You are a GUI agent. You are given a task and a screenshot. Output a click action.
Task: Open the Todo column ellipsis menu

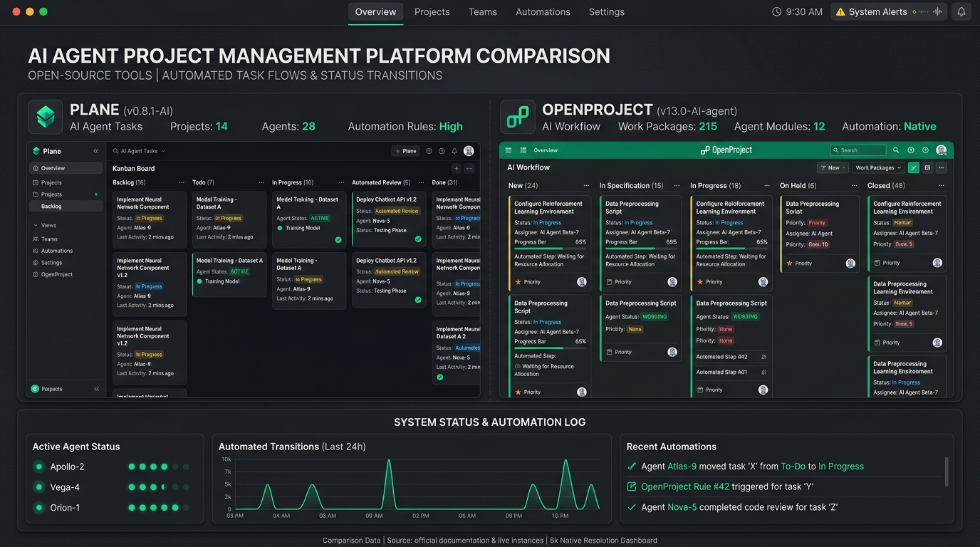click(x=261, y=183)
